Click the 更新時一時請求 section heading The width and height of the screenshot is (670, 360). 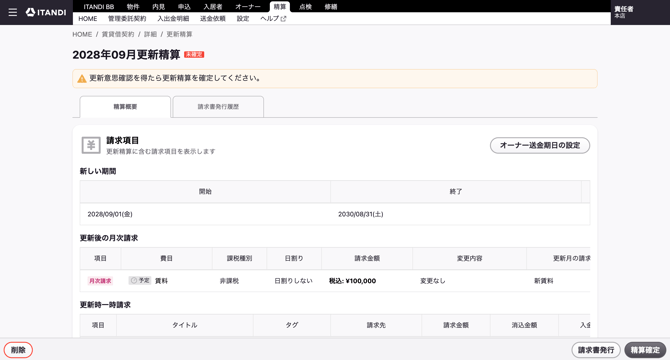105,305
